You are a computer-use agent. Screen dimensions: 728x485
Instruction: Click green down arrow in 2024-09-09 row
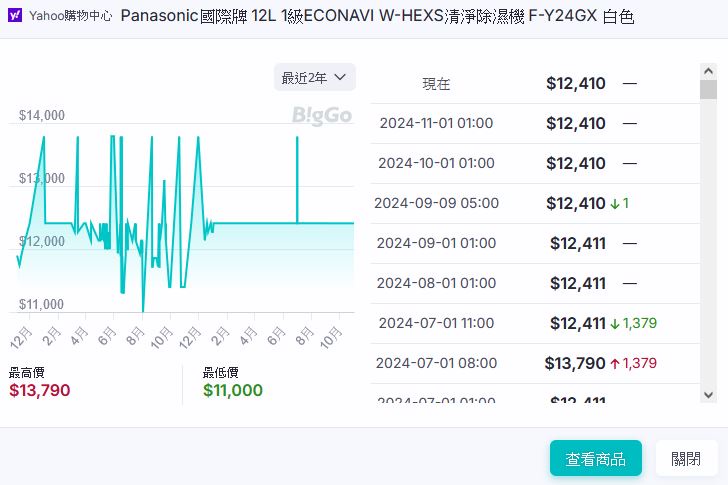pyautogui.click(x=615, y=204)
